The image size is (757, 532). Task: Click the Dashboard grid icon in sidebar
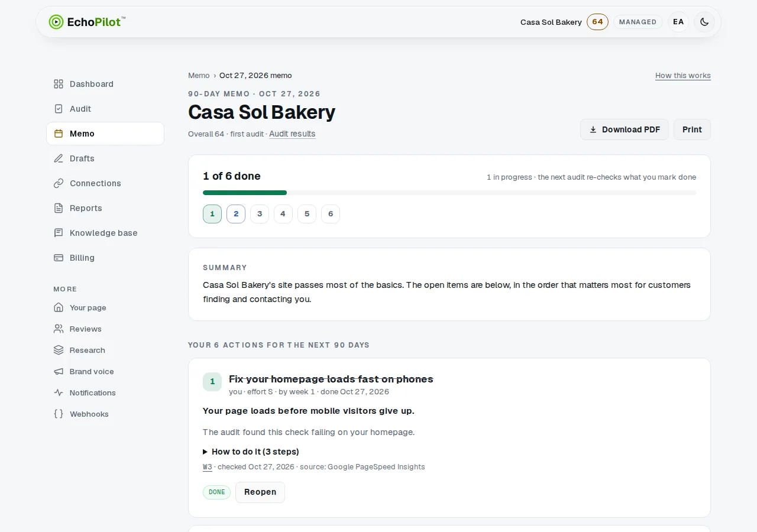coord(59,84)
